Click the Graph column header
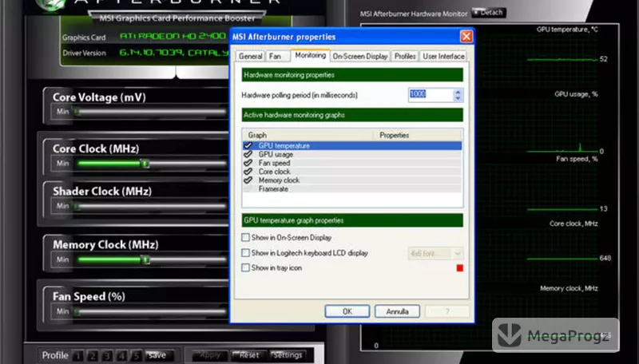This screenshot has height=364, width=639. pos(308,135)
